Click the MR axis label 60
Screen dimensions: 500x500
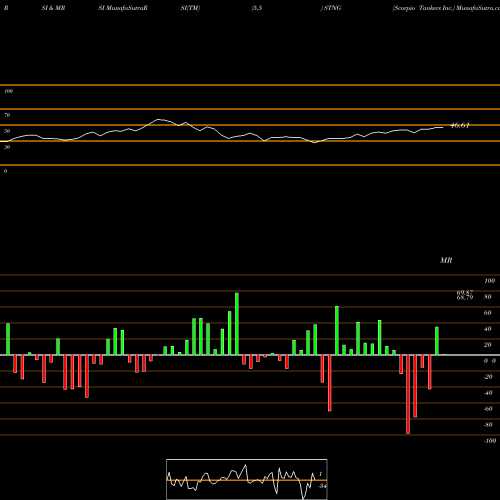(x=488, y=313)
